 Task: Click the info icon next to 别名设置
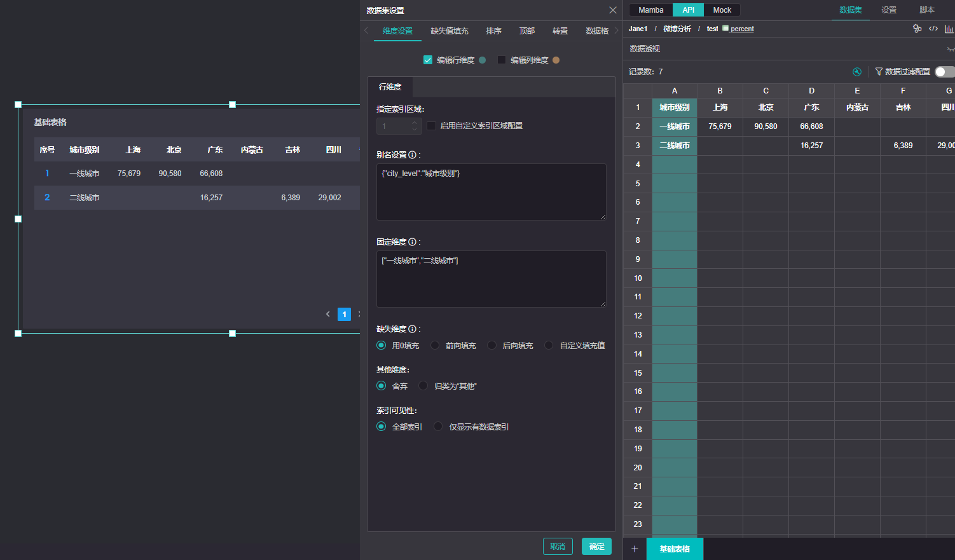coord(412,154)
